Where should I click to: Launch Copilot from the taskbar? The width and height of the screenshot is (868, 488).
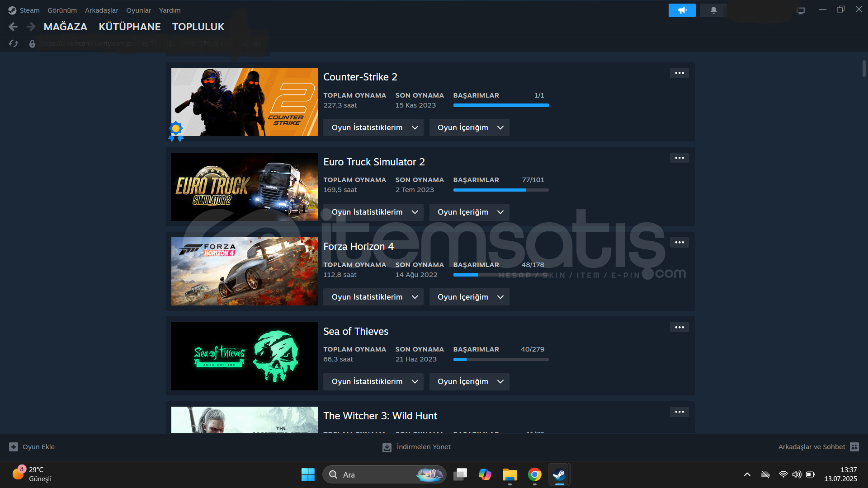tap(485, 474)
